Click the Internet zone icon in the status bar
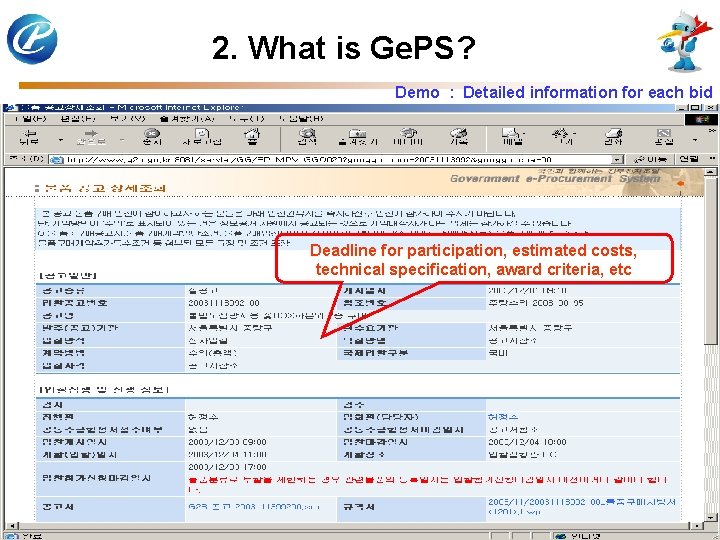The width and height of the screenshot is (720, 540). [x=560, y=536]
